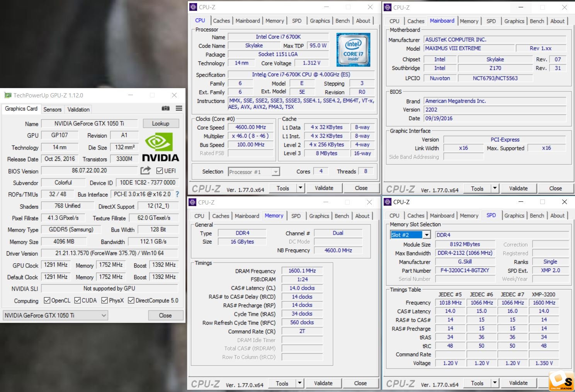Image resolution: width=575 pixels, height=392 pixels.
Task: Click the Bus Interface question mark icon
Action: 177,194
